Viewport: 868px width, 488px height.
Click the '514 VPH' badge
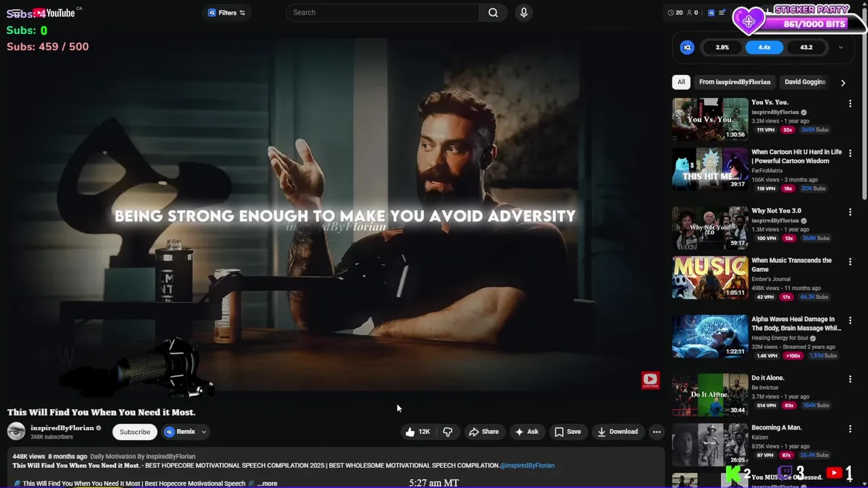coord(766,405)
